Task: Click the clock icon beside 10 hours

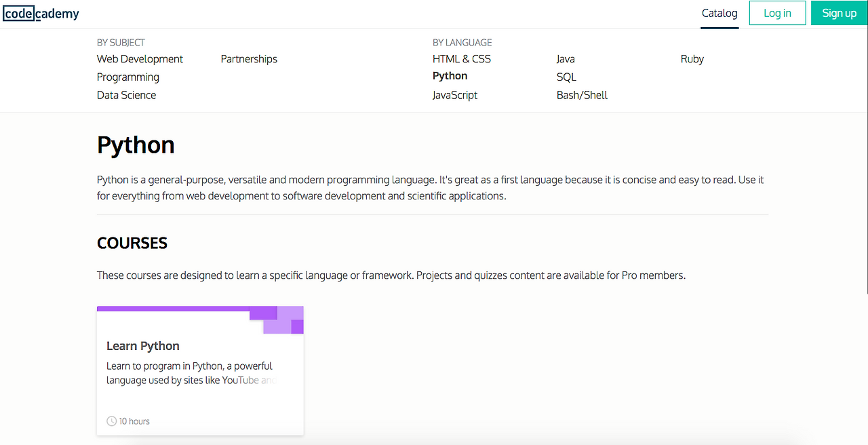Action: (x=111, y=421)
